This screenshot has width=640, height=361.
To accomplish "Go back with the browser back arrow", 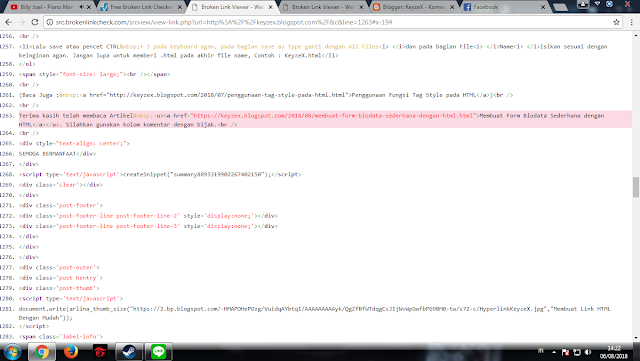I will pos(9,22).
